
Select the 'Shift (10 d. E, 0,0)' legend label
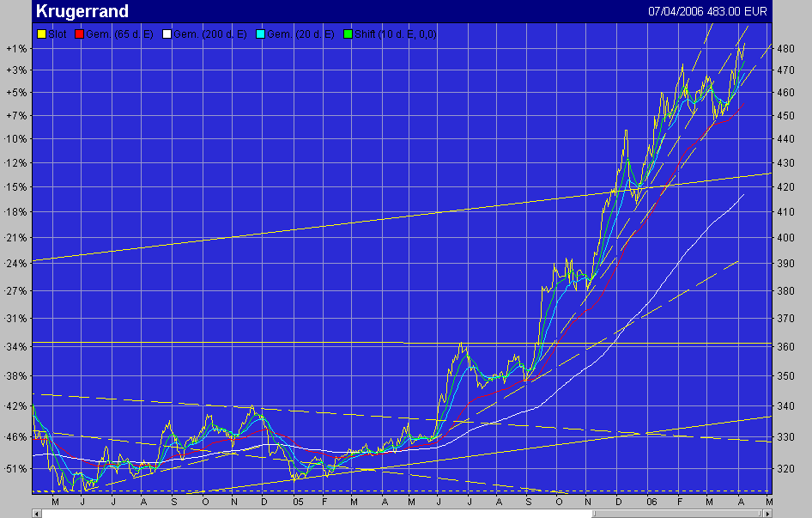[396, 34]
